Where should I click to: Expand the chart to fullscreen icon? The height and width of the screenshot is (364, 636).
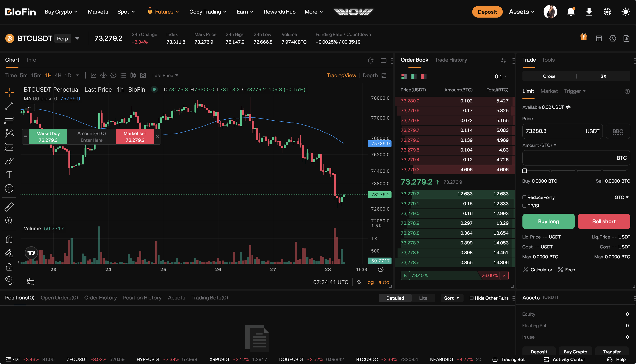coord(384,75)
